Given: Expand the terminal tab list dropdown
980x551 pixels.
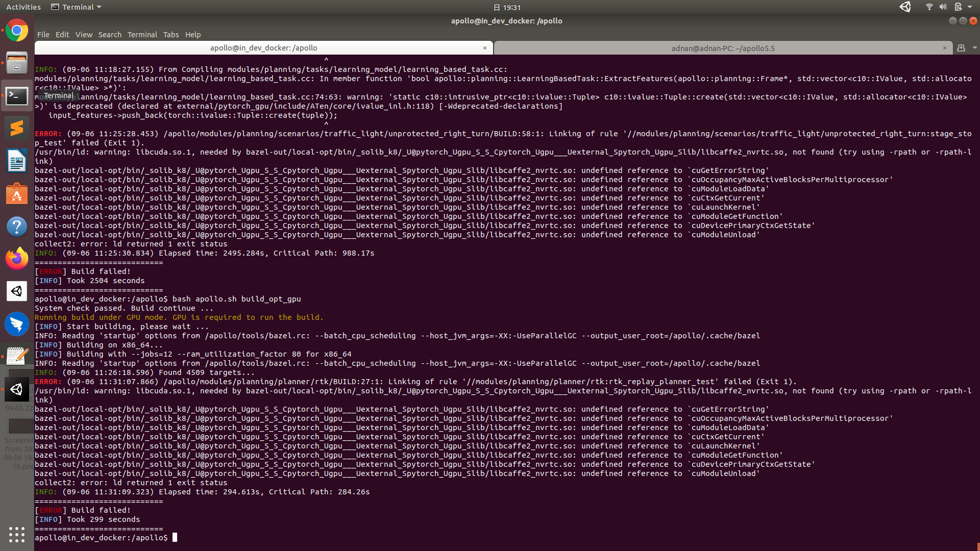Looking at the screenshot, I should tap(975, 48).
